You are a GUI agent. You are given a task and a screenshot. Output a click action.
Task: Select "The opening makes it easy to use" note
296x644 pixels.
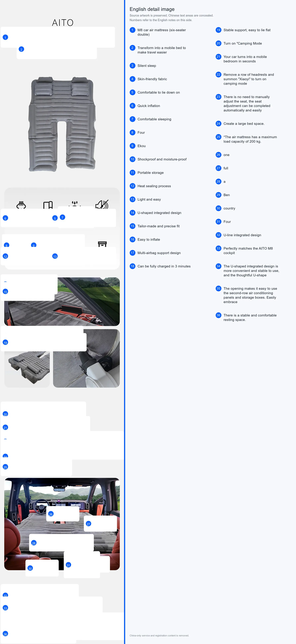(x=250, y=295)
